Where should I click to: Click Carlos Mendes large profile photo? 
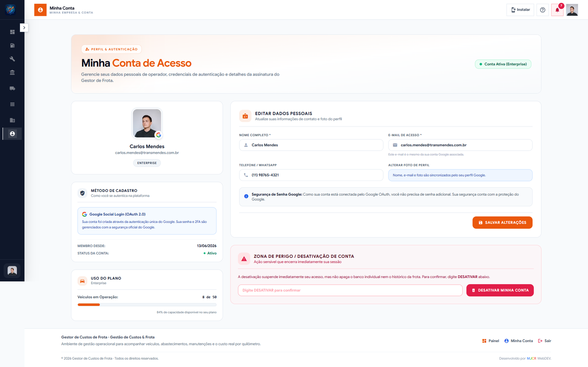(147, 123)
